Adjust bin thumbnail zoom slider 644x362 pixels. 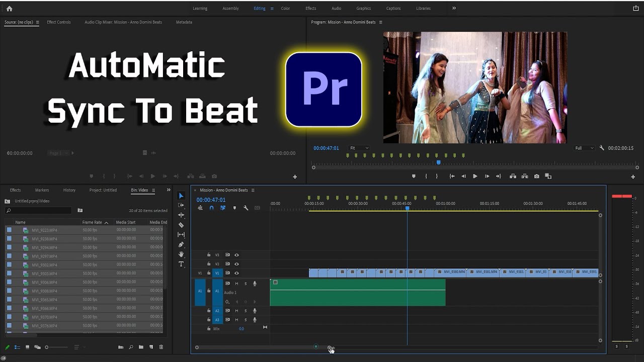(x=56, y=347)
